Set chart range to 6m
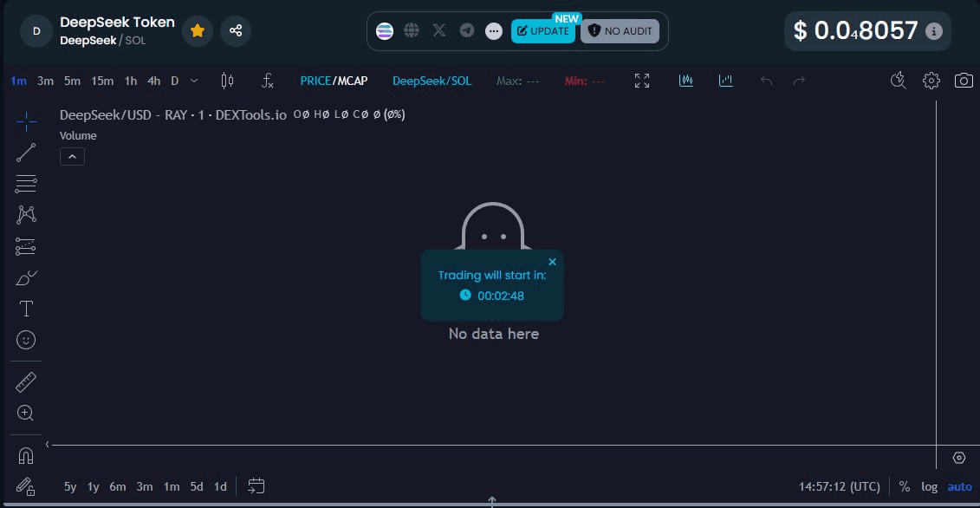The width and height of the screenshot is (980, 508). (x=118, y=486)
